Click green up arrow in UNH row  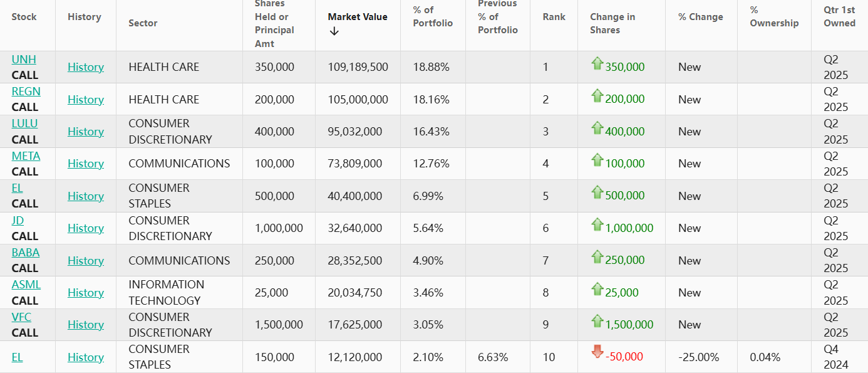[597, 63]
